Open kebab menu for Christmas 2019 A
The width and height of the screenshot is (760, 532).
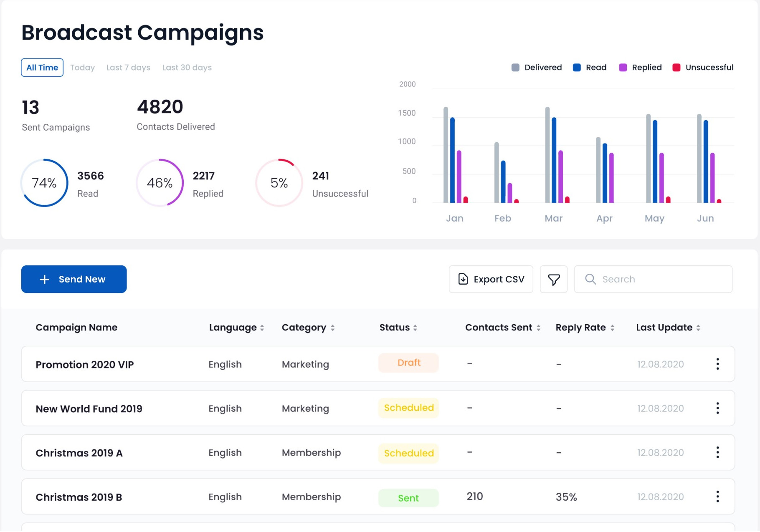click(717, 452)
